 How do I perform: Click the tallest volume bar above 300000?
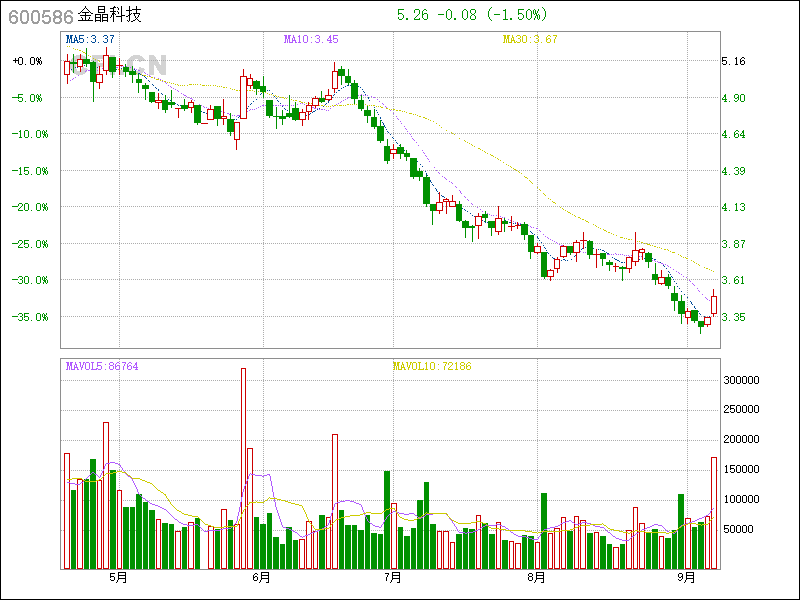pyautogui.click(x=243, y=468)
